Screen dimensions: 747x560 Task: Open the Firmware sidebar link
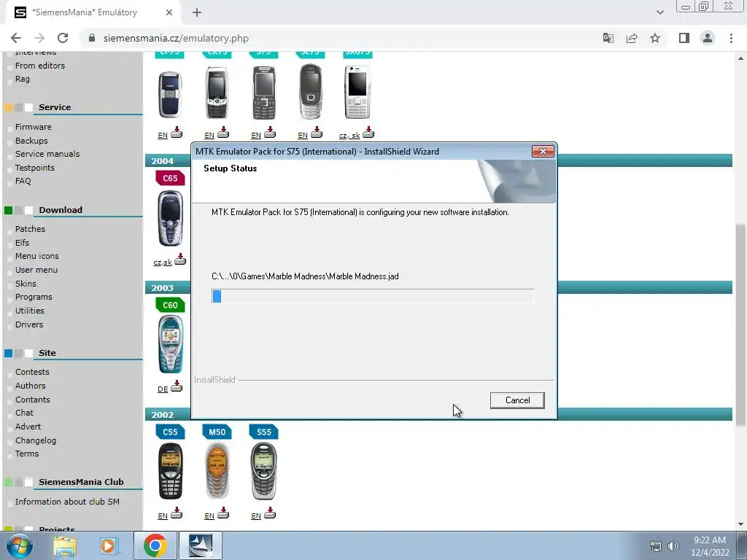point(34,127)
